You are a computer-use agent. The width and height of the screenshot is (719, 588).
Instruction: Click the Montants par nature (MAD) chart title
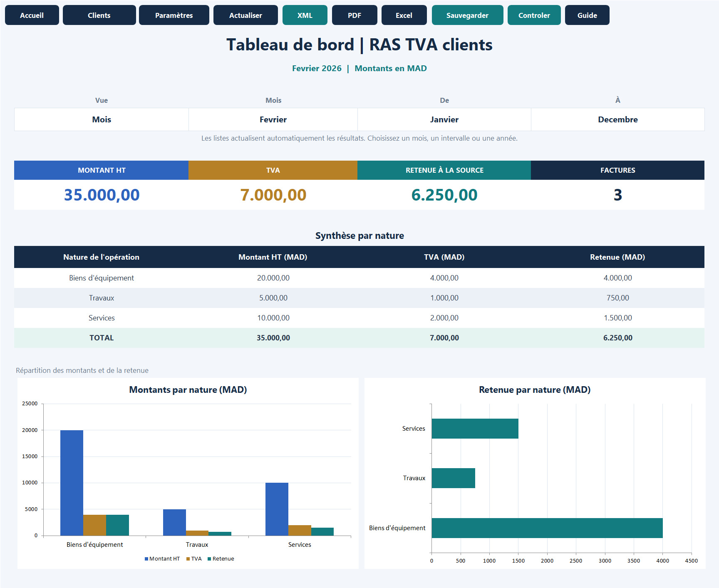tap(188, 390)
